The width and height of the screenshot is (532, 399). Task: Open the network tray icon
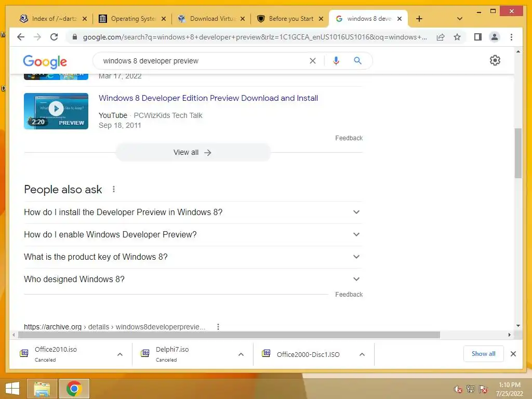470,389
